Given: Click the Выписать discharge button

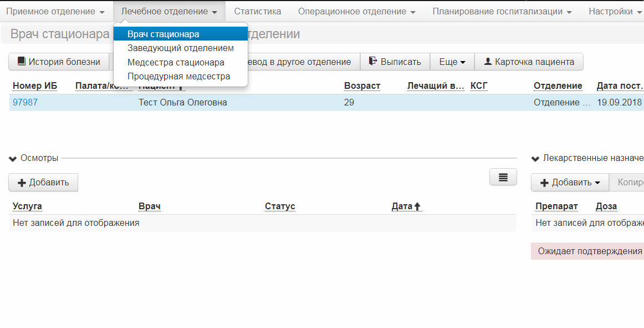Looking at the screenshot, I should point(395,62).
